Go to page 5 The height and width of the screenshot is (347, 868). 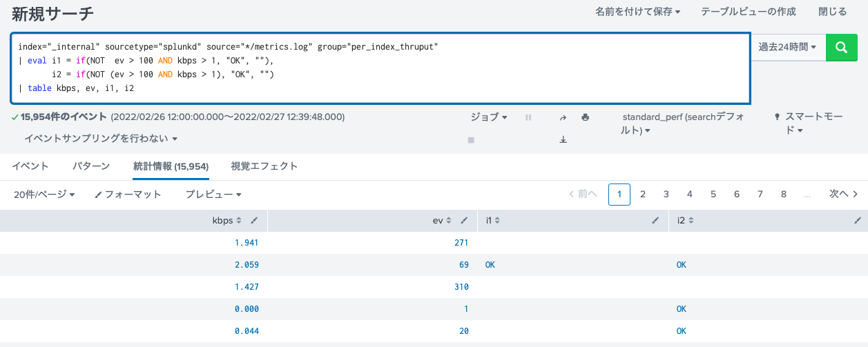point(713,195)
